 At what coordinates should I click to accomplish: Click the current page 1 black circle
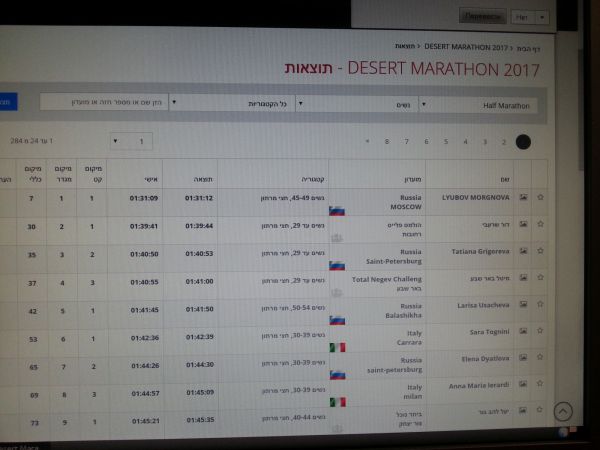pos(523,142)
